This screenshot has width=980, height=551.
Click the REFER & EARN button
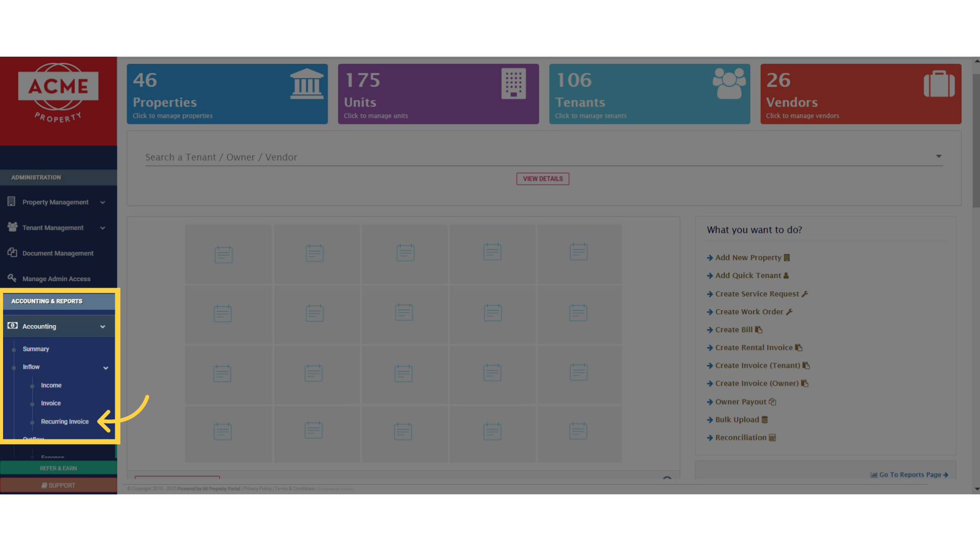tap(58, 468)
